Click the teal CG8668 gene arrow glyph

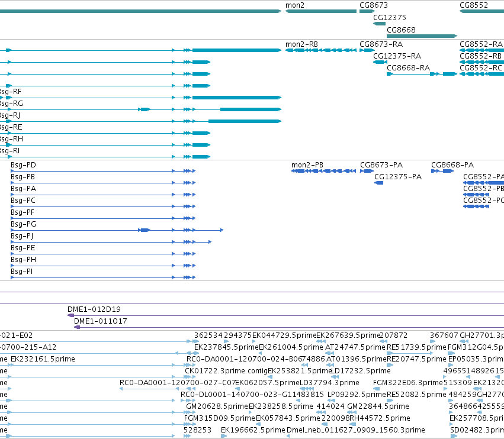pos(422,36)
